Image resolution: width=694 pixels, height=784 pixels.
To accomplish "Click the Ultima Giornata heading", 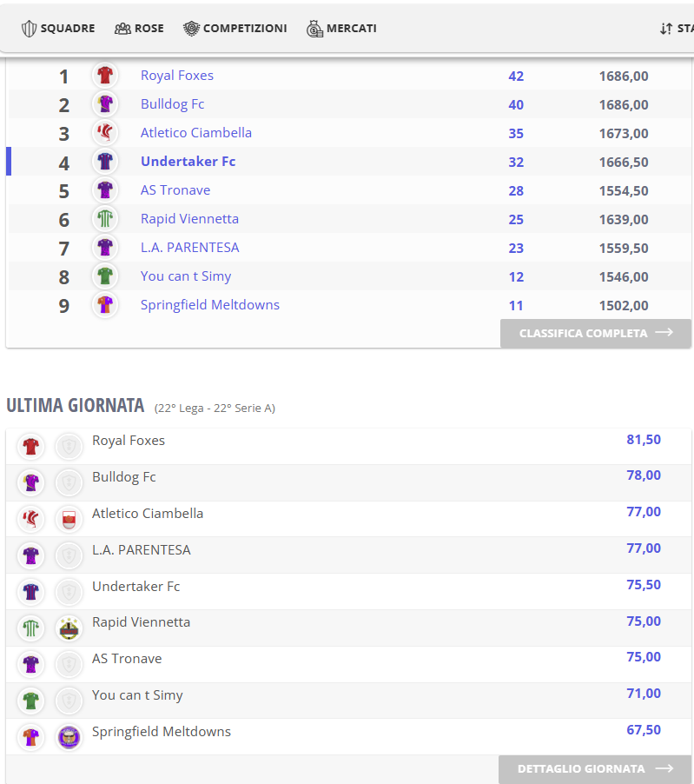I will coord(76,406).
